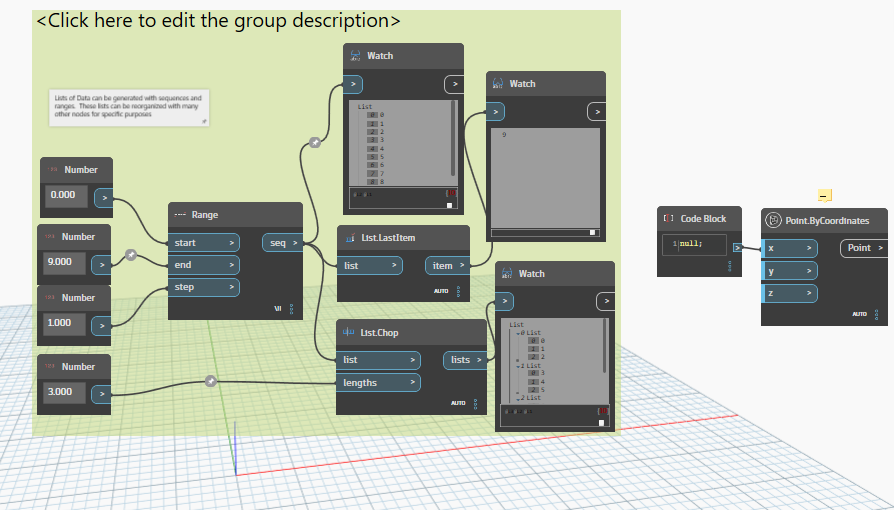
Task: Click the output port of the 9.000 Number node
Action: (x=101, y=265)
